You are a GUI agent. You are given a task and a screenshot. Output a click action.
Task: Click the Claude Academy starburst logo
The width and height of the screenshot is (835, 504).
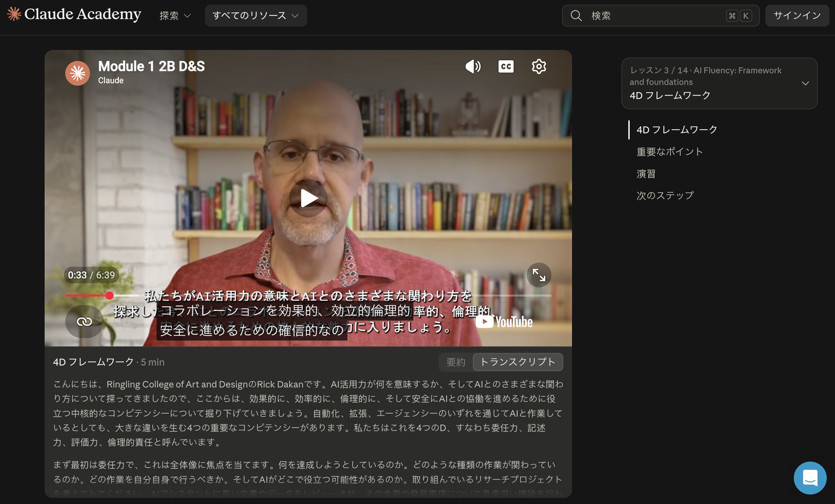pos(14,14)
